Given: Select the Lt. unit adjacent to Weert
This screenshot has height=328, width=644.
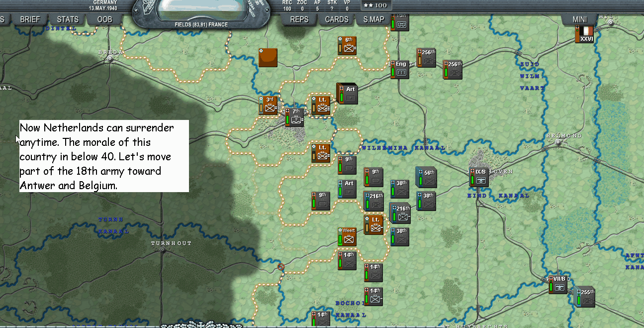Looking at the screenshot, I should (x=374, y=225).
